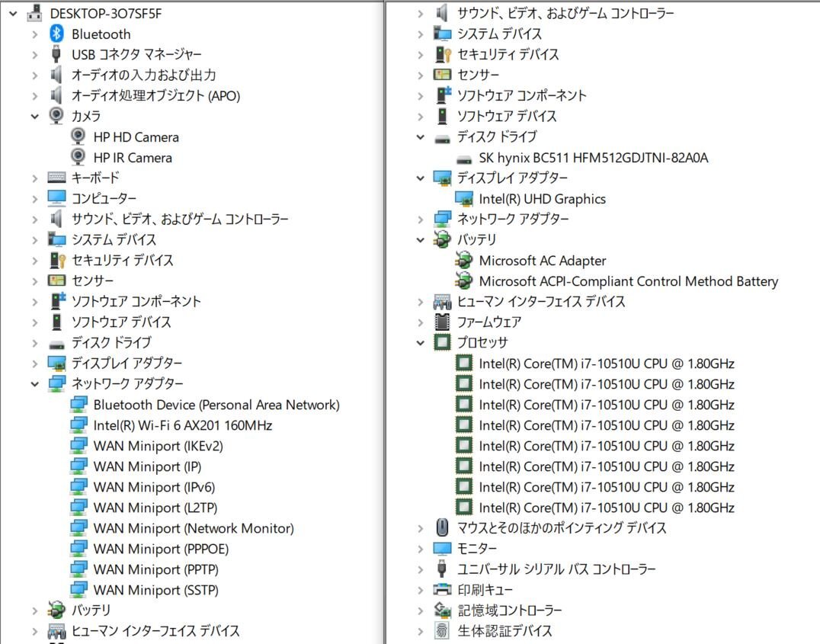Click the WAN Miniport (IKEv2) adapter icon
This screenshot has width=820, height=644.
(78, 446)
